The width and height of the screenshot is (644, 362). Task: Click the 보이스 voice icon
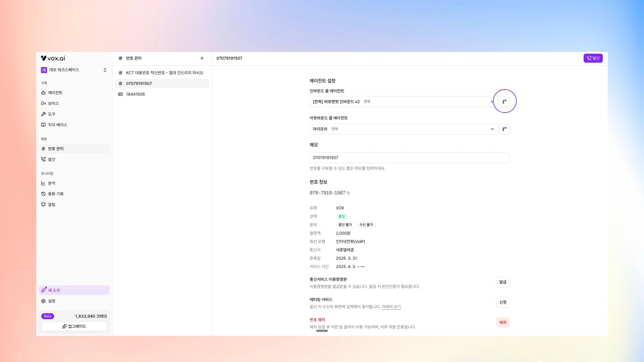pyautogui.click(x=43, y=103)
